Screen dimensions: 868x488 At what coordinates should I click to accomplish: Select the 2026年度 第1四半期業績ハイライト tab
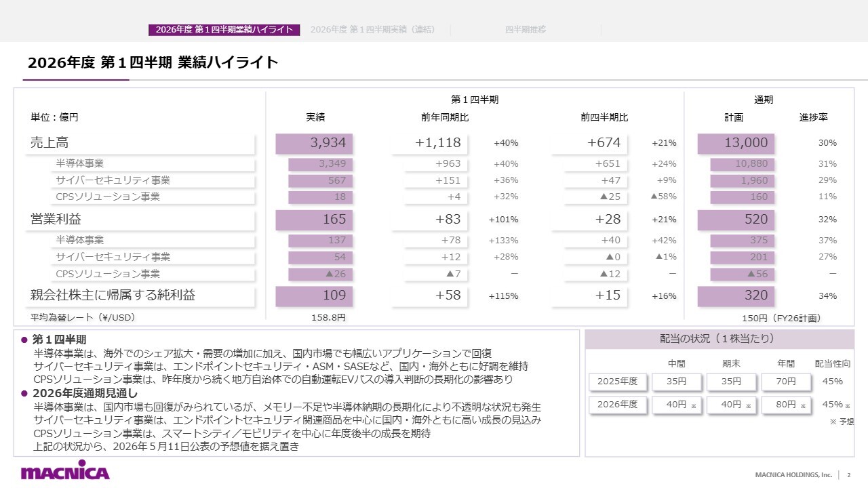tap(224, 30)
